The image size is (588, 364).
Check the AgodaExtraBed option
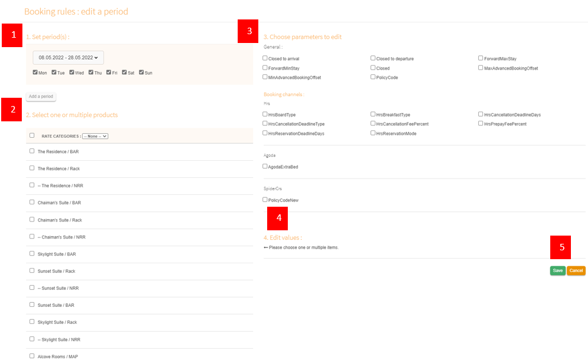(x=265, y=167)
